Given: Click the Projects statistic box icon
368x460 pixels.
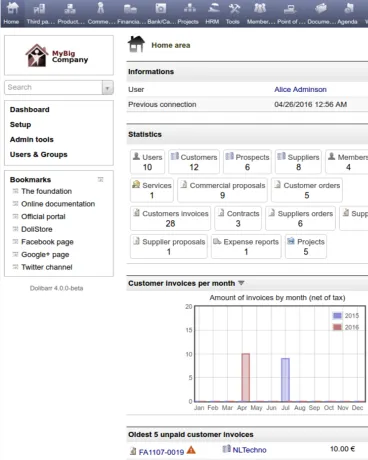Looking at the screenshot, I should pyautogui.click(x=291, y=241).
